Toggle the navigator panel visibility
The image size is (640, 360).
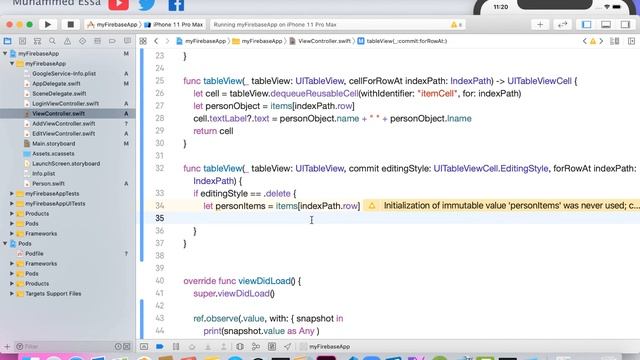587,24
